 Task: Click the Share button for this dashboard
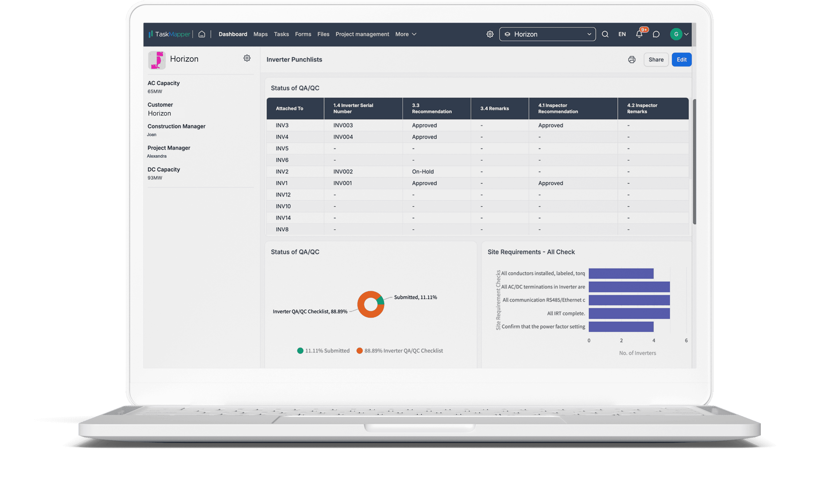coord(656,59)
